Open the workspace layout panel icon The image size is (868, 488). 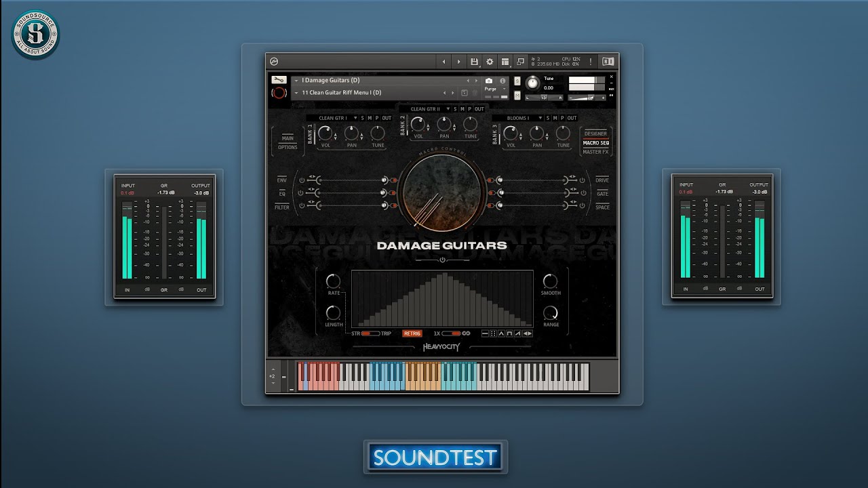(x=505, y=62)
